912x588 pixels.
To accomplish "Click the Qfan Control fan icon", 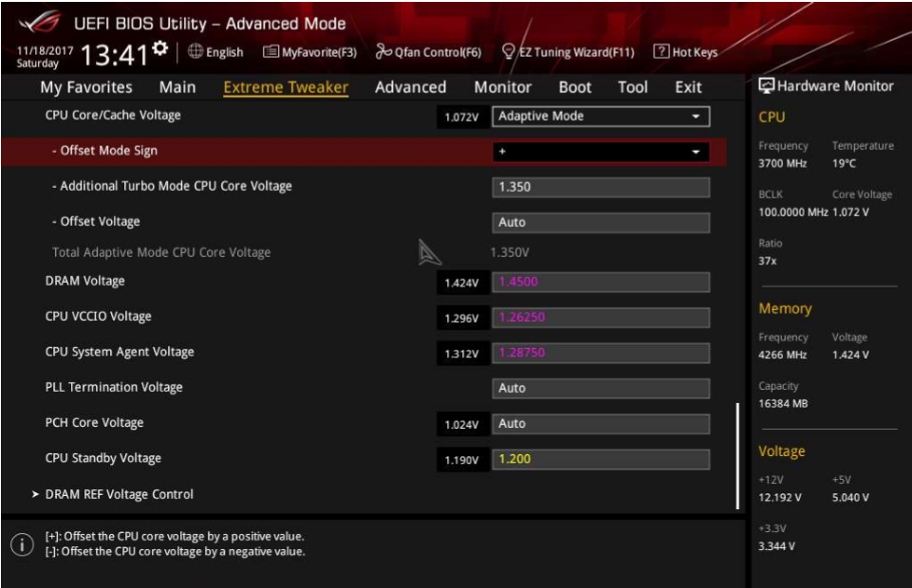I will click(x=383, y=52).
